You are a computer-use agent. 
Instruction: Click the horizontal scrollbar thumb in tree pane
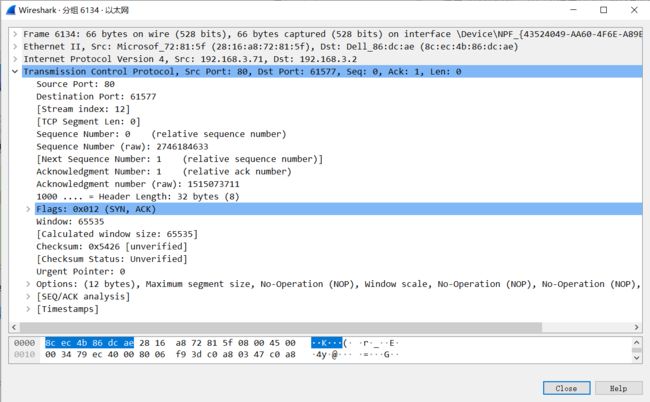point(281,327)
